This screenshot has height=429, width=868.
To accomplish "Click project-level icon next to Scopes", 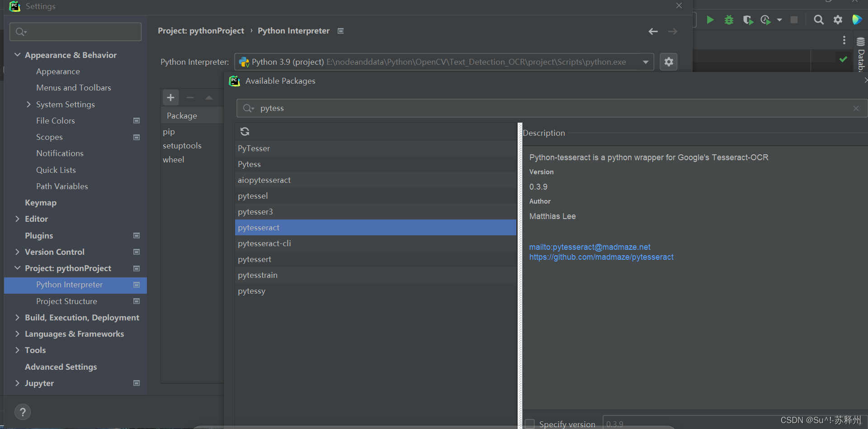I will pyautogui.click(x=137, y=137).
